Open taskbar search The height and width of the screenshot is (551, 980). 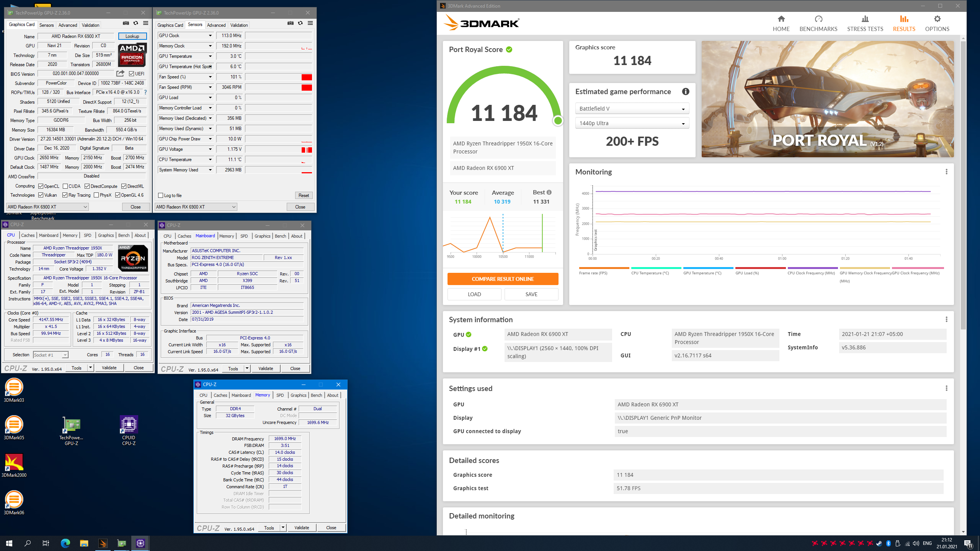(28, 543)
